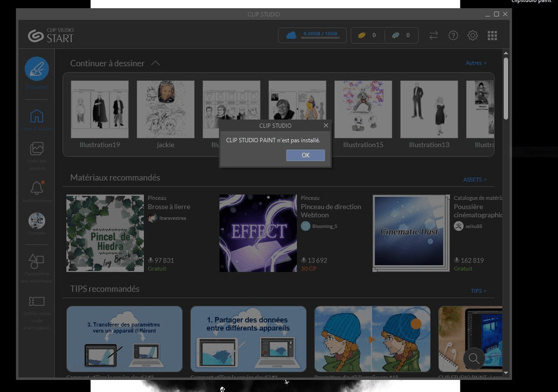Screen dimensions: 558x392
Task: Collapse the Continuer à dessiner section
Action: click(155, 63)
